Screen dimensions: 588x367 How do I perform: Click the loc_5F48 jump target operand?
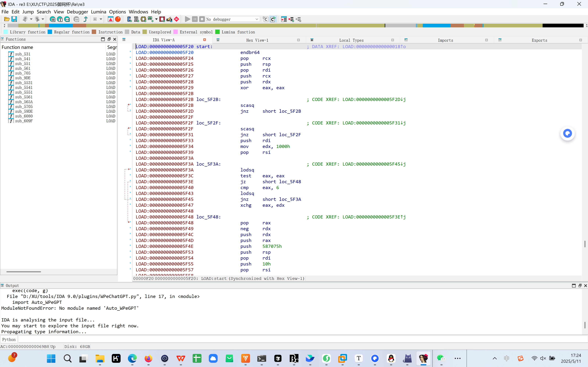(x=290, y=182)
